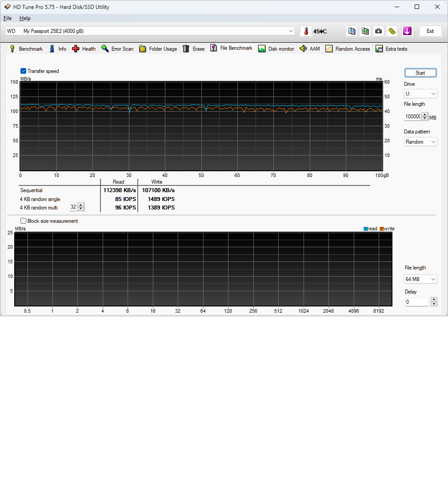Copy benchmark results as text
448x487 pixels.
tap(352, 31)
